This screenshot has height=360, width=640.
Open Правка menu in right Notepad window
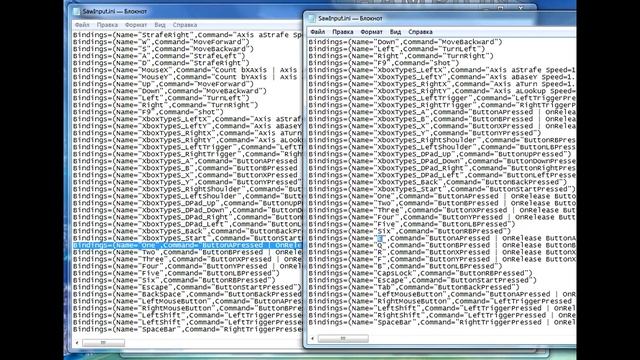[x=343, y=32]
